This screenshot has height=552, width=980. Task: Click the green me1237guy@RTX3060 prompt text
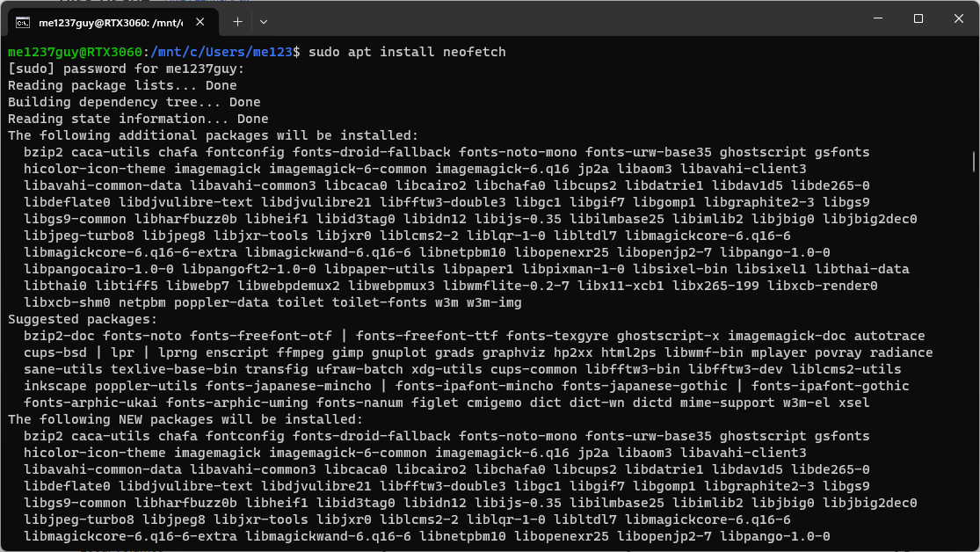tap(75, 52)
